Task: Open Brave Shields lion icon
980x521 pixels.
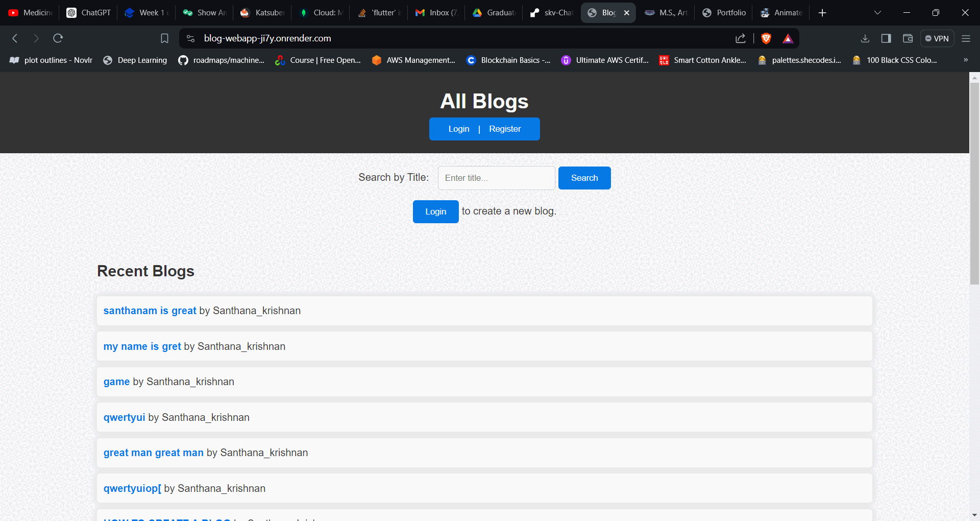Action: click(766, 38)
